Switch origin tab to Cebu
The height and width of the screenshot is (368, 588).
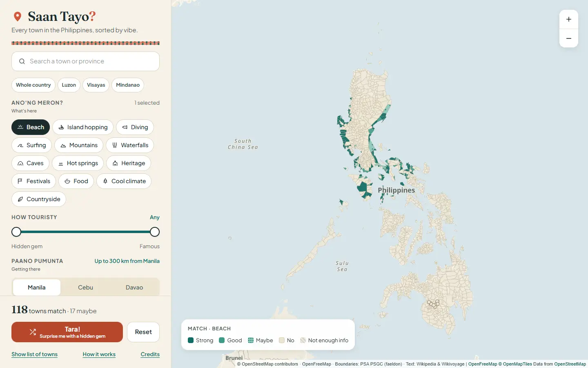coord(86,287)
